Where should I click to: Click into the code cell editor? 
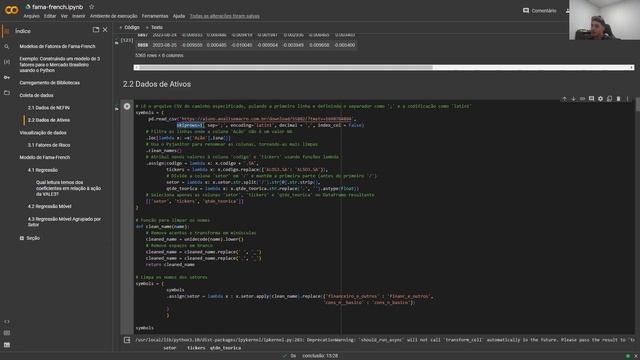[x=384, y=217]
